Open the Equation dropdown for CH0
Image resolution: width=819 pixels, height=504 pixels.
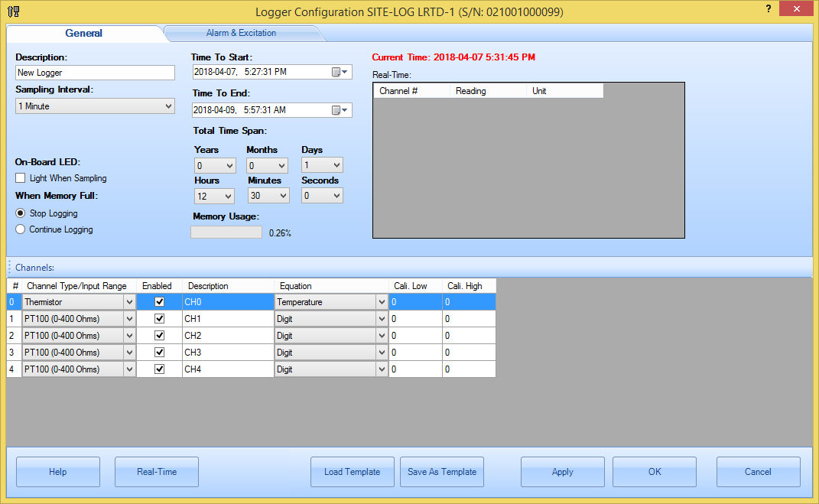coord(382,302)
